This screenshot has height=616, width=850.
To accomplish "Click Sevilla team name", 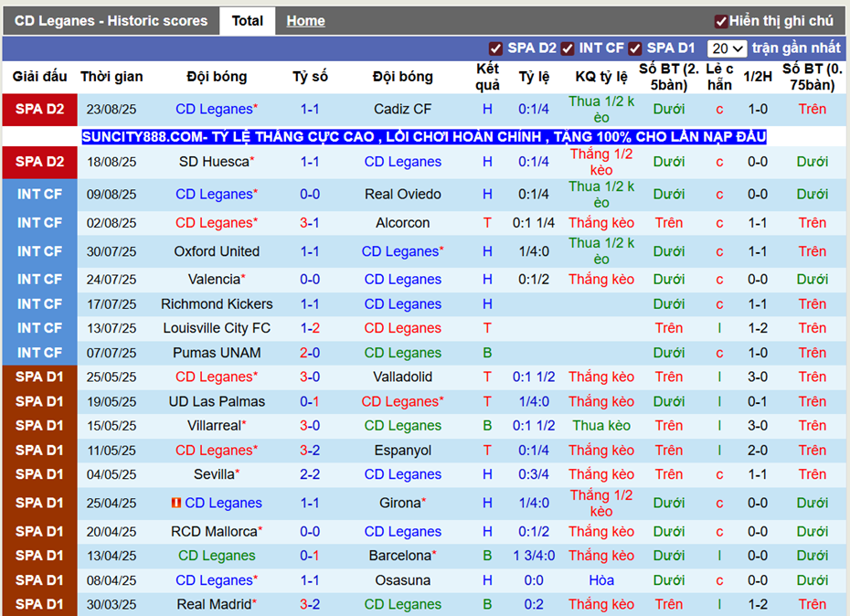I will pos(214,474).
